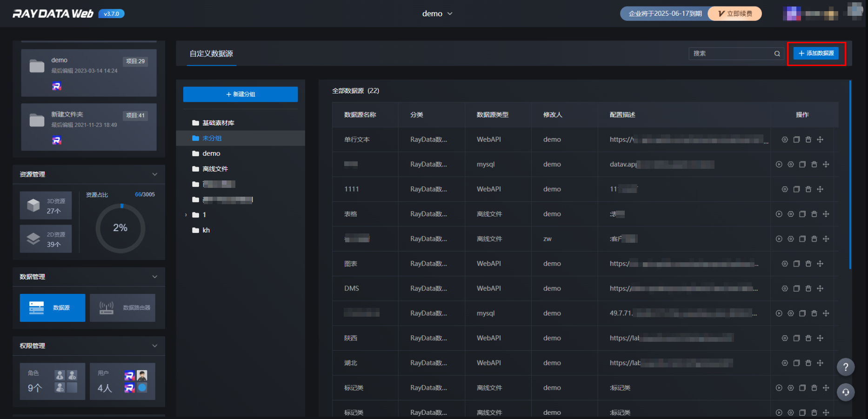The width and height of the screenshot is (868, 419).
Task: Click the move icon in the 图表 row
Action: coord(820,264)
